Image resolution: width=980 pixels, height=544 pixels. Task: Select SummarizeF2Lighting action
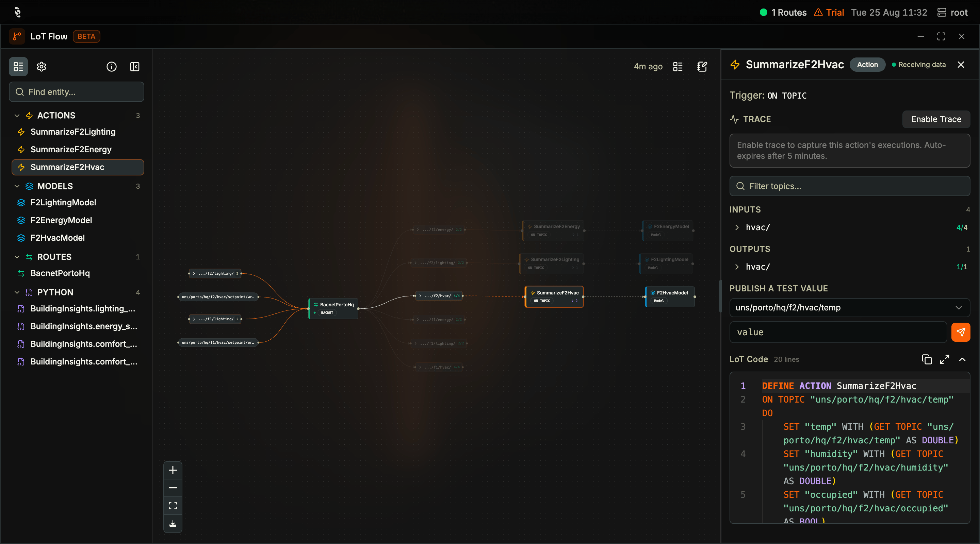[78, 132]
